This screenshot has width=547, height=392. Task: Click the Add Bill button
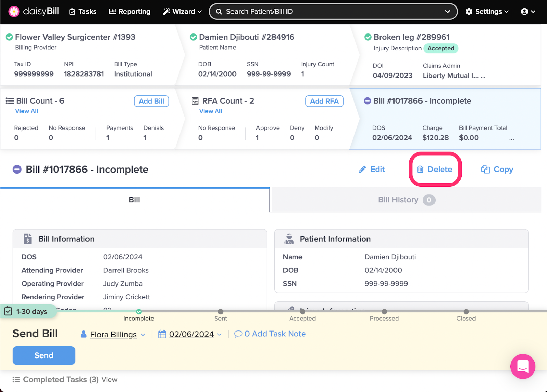tap(151, 101)
